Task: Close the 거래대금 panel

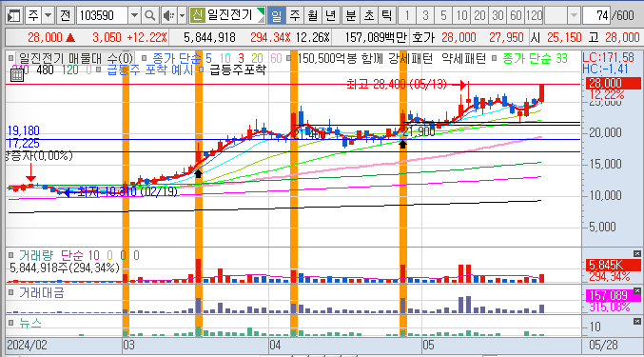Action: (636, 290)
